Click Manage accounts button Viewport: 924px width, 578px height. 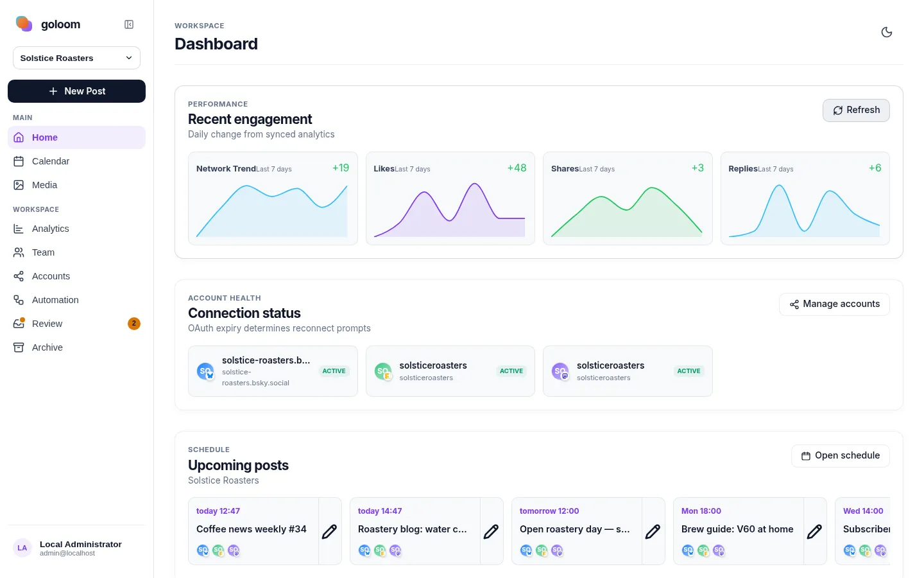click(x=834, y=304)
